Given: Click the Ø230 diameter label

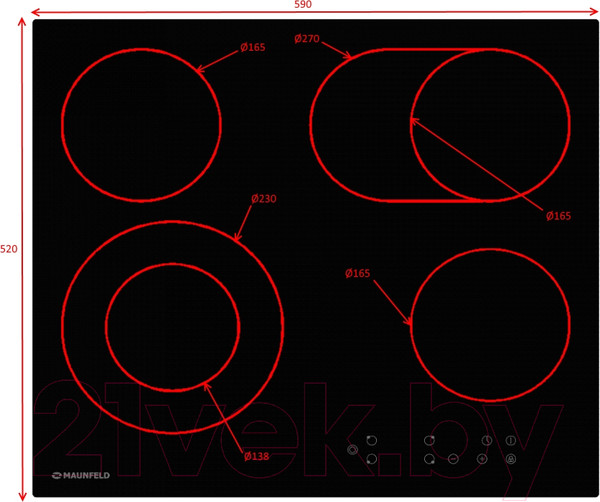Looking at the screenshot, I should click(264, 199).
